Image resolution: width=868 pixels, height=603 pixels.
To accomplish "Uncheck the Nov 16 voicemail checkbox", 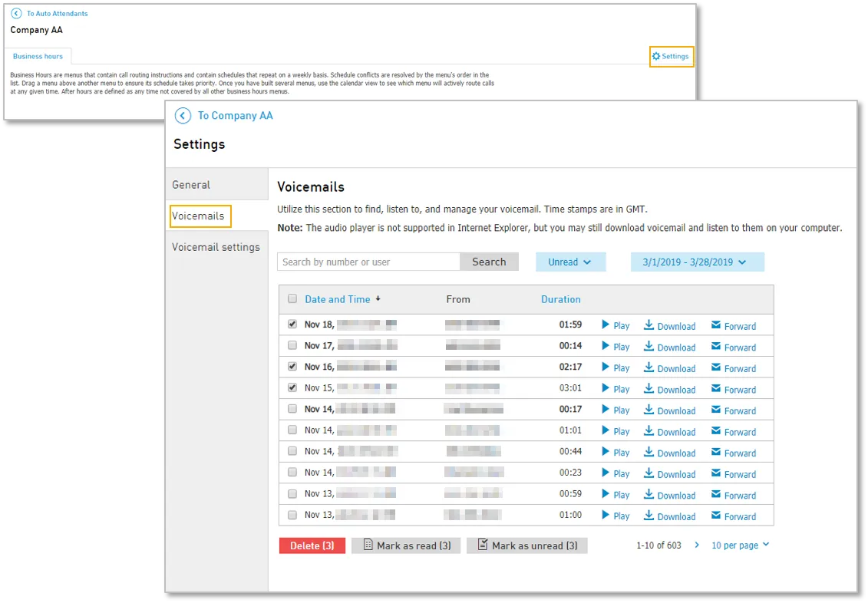I will pos(292,366).
